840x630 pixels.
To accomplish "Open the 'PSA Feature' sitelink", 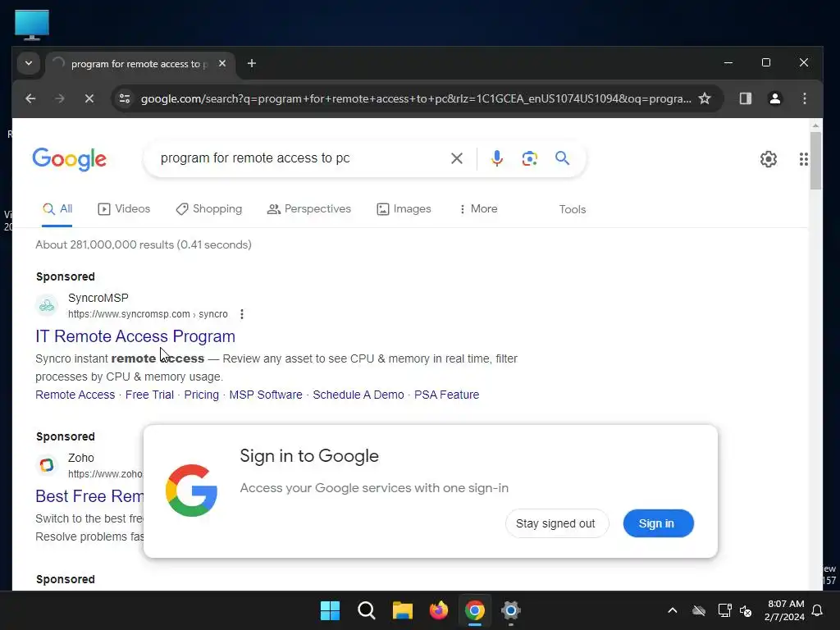I will (x=447, y=395).
